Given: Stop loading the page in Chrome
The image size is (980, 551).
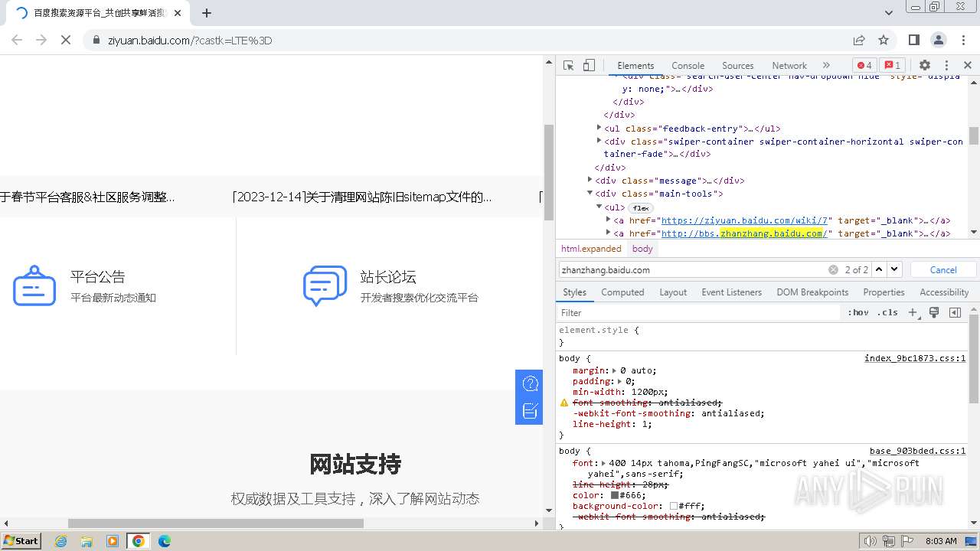Looking at the screenshot, I should pyautogui.click(x=66, y=40).
